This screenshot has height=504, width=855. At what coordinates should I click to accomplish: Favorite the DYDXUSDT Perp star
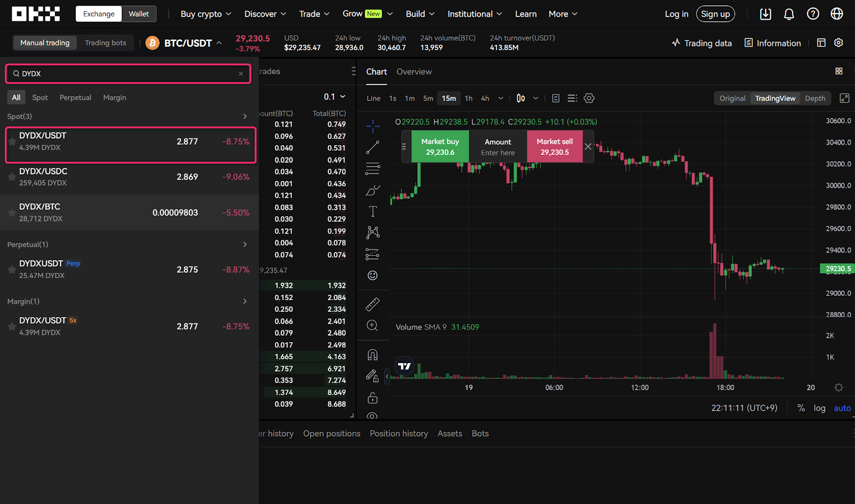click(x=12, y=270)
